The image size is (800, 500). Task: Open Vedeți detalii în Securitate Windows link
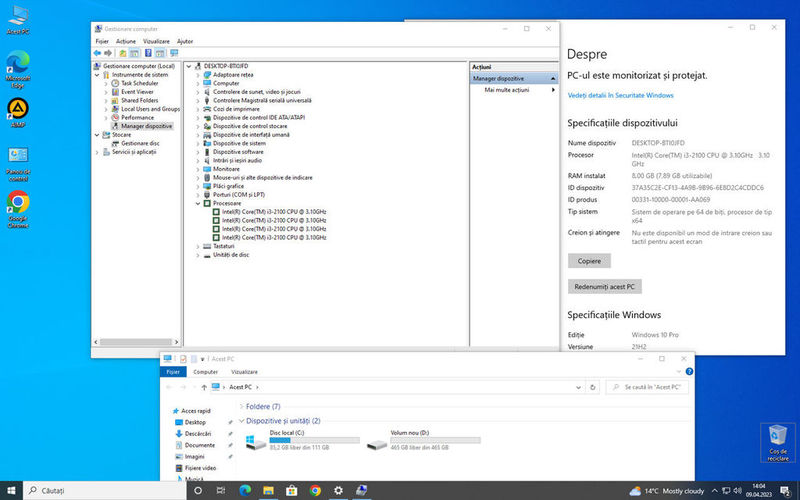(x=620, y=95)
